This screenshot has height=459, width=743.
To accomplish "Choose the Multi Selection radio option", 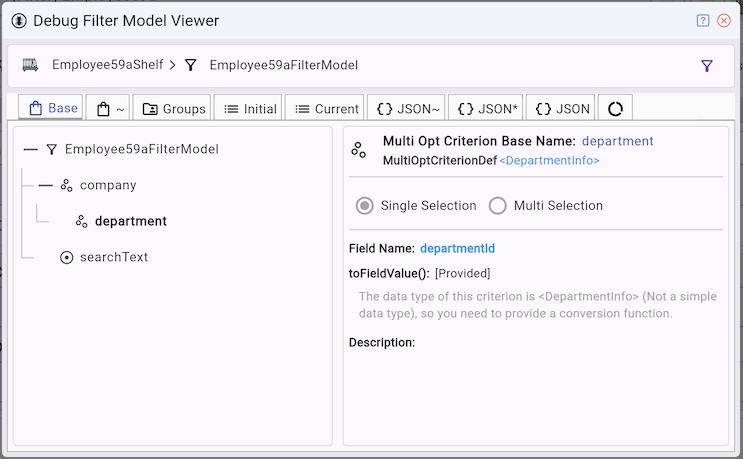I will pos(498,206).
